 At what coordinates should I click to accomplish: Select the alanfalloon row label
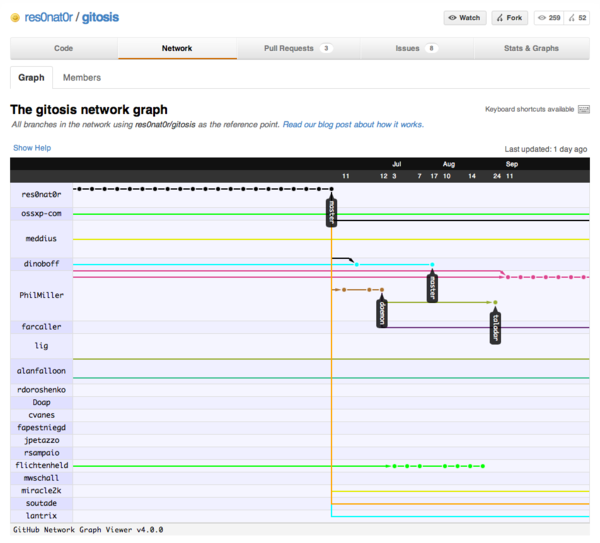pyautogui.click(x=41, y=371)
